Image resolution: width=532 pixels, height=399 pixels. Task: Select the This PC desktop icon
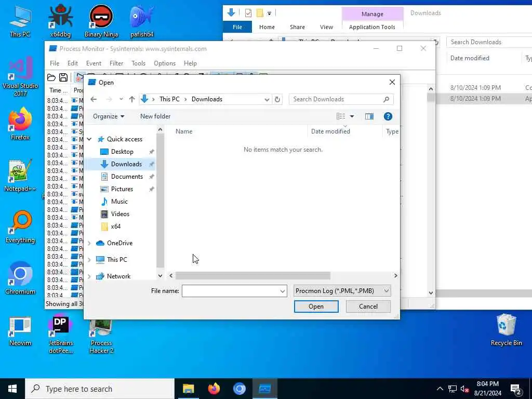[20, 21]
